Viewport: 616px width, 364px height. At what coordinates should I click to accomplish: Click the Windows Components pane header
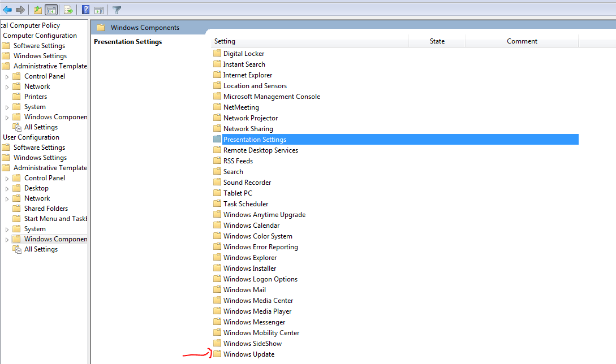145,28
